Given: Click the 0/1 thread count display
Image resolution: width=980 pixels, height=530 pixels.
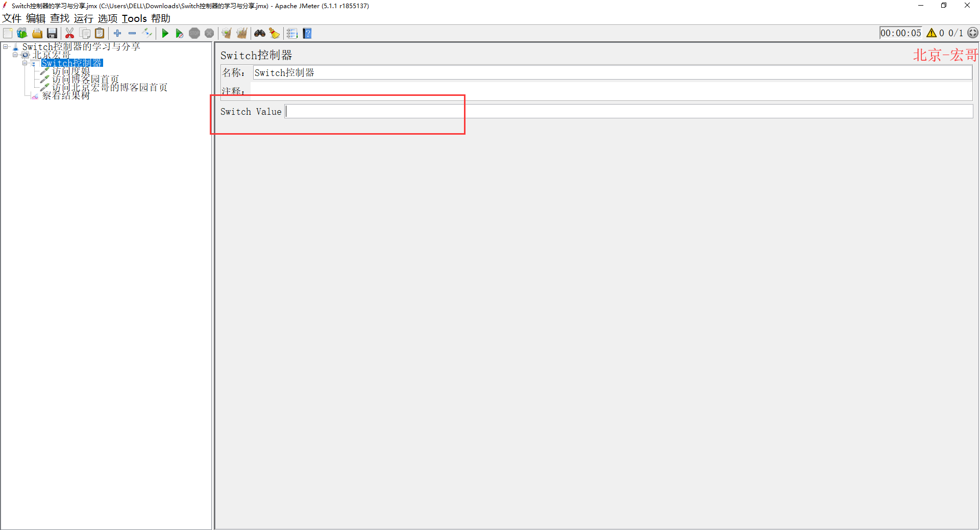Looking at the screenshot, I should (955, 33).
